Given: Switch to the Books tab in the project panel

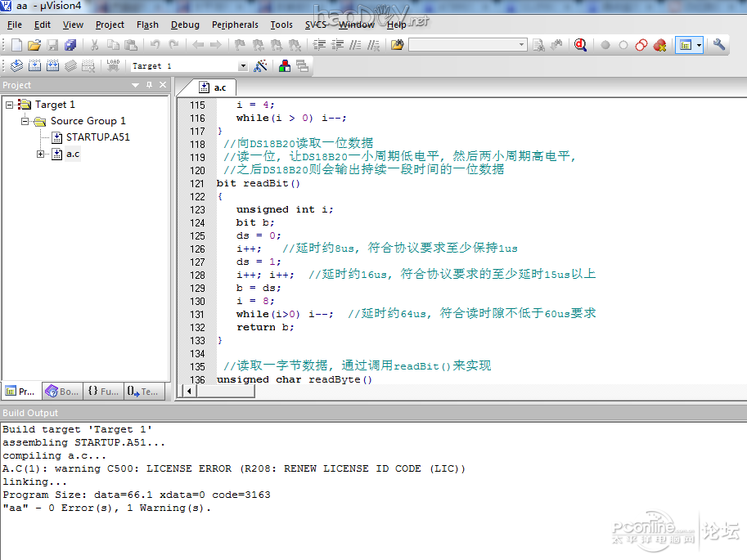Looking at the screenshot, I should click(x=61, y=392).
